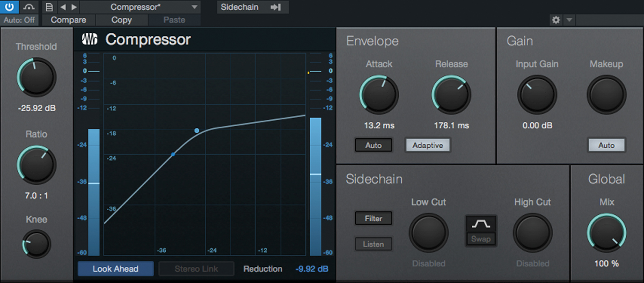Click the 0.00 dB input gain value
Viewport: 644px width, 283px height.
click(537, 126)
